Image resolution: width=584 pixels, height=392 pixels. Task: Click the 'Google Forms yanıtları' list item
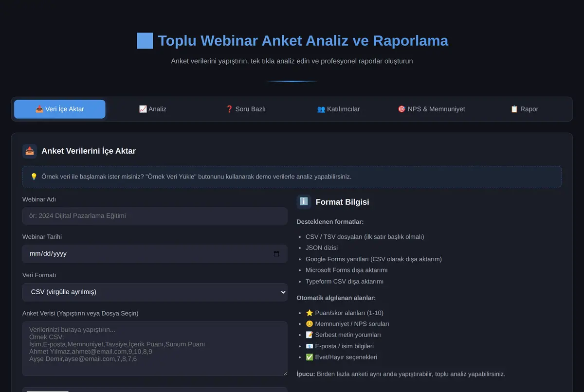click(374, 259)
